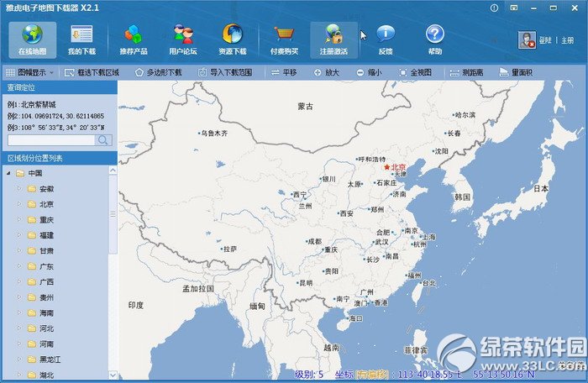Expand the 广东 tree node

[19, 266]
